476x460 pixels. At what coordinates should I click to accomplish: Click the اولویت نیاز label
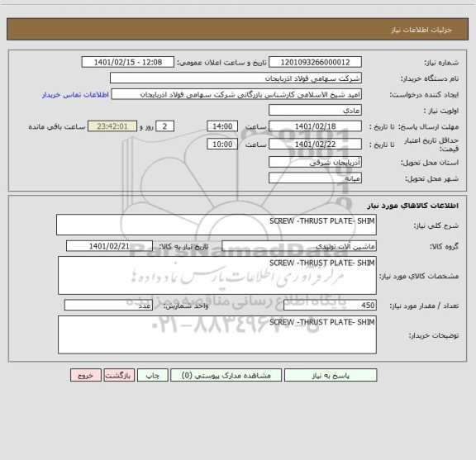pyautogui.click(x=441, y=111)
